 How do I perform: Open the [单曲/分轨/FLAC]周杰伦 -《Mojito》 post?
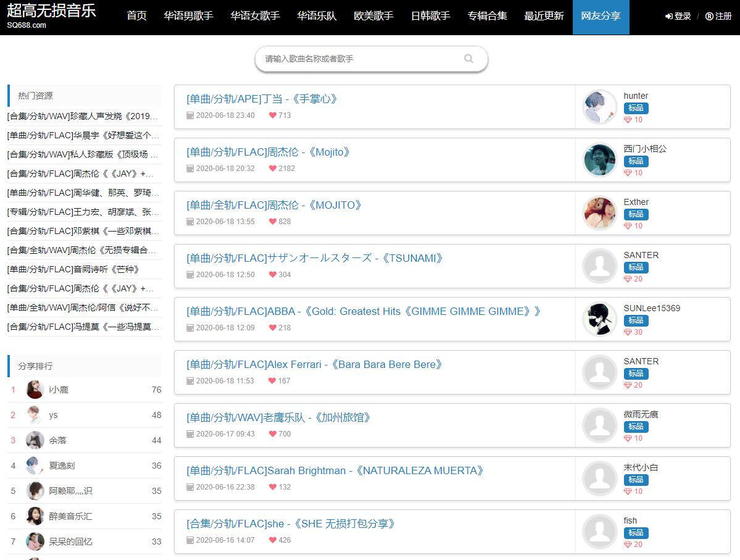click(x=268, y=152)
